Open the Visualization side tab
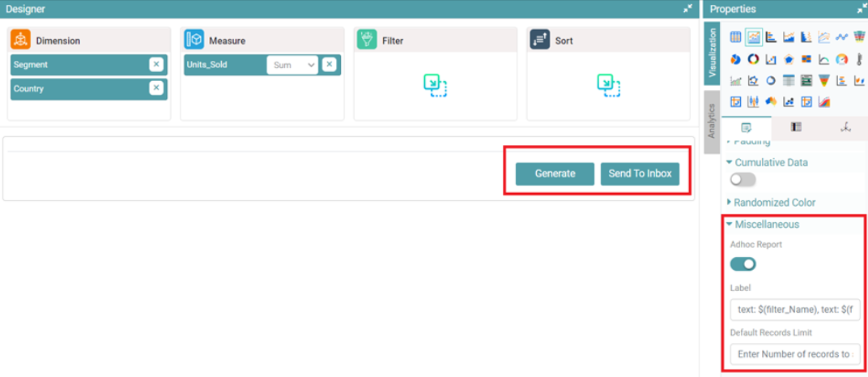The width and height of the screenshot is (868, 377). [x=712, y=54]
